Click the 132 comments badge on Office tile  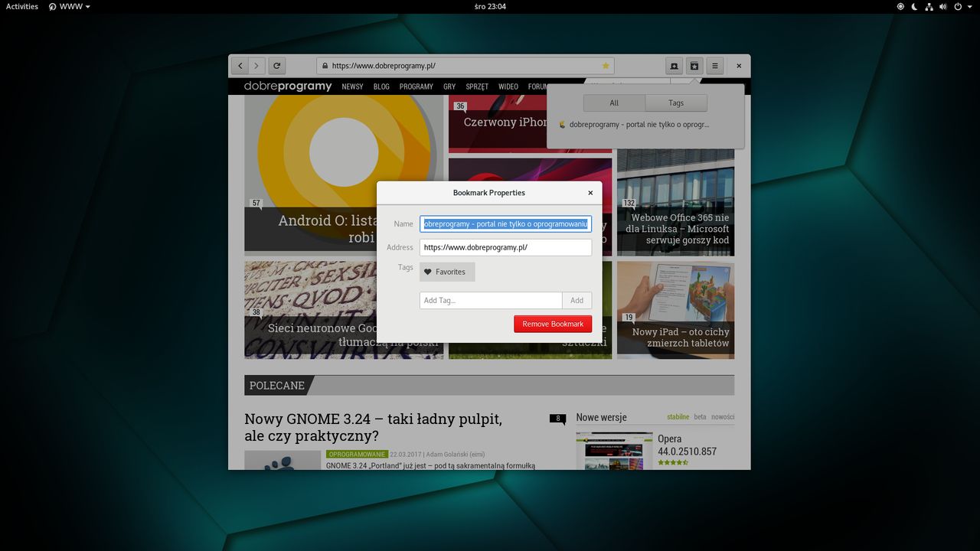click(629, 204)
